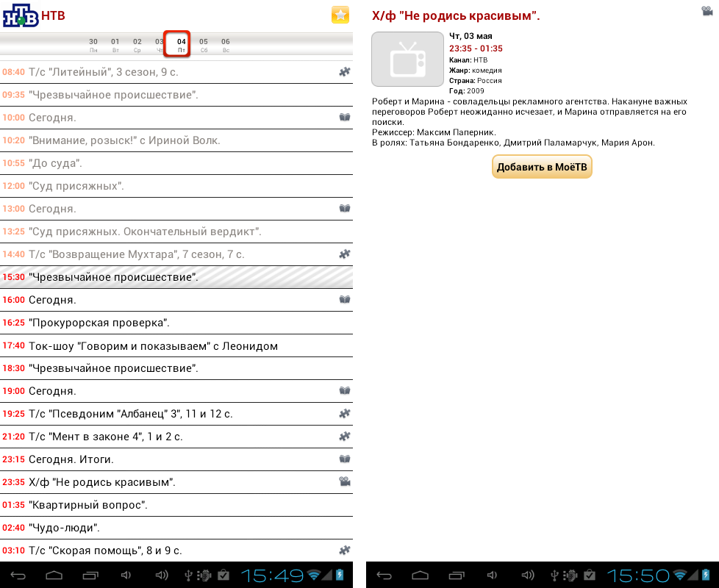
Task: Tap volume up on schedule screen navbar
Action: pos(162,576)
